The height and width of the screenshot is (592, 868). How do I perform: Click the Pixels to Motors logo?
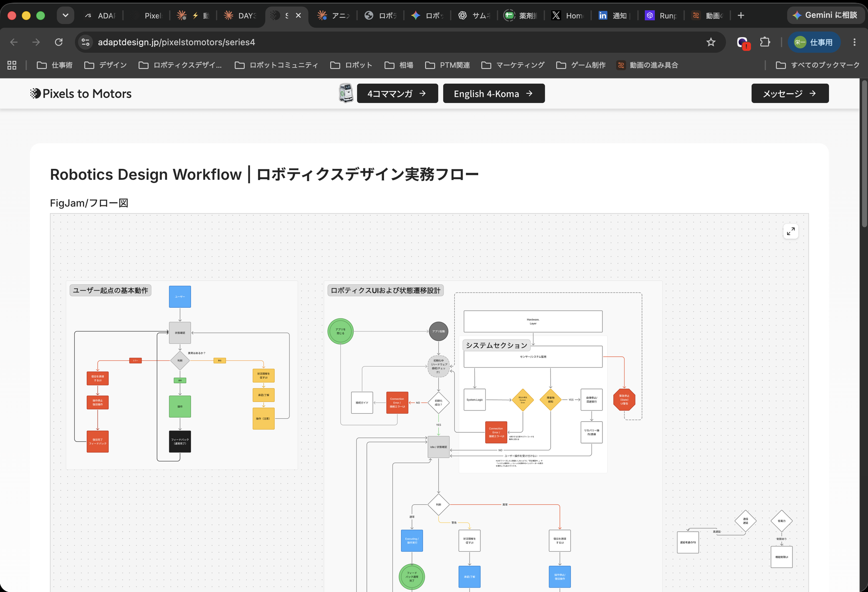[81, 93]
